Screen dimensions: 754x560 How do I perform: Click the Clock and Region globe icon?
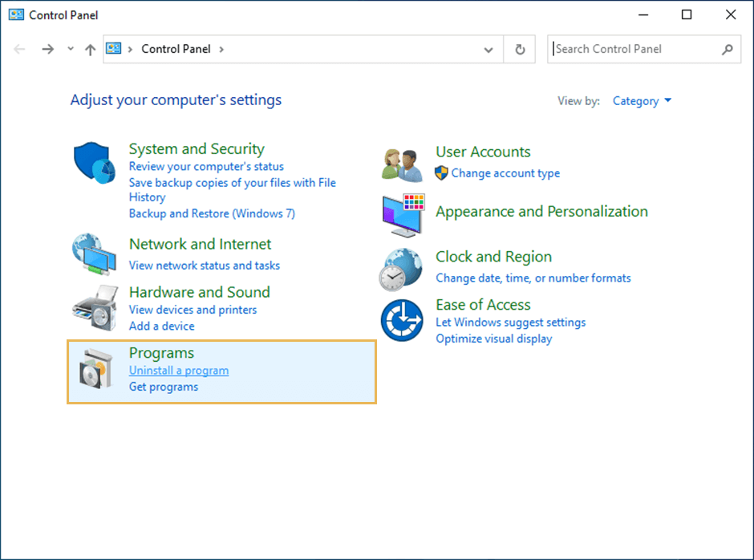(401, 268)
